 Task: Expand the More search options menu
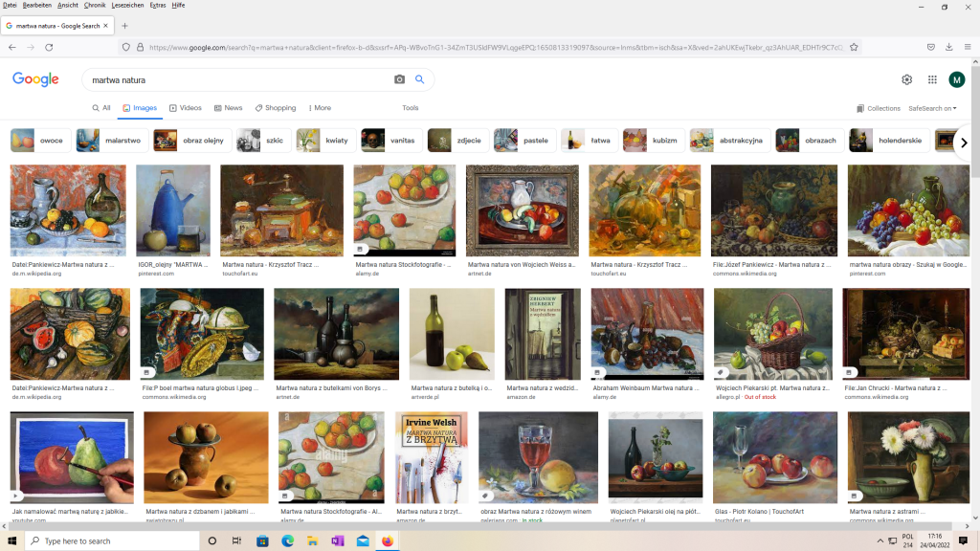pos(318,108)
